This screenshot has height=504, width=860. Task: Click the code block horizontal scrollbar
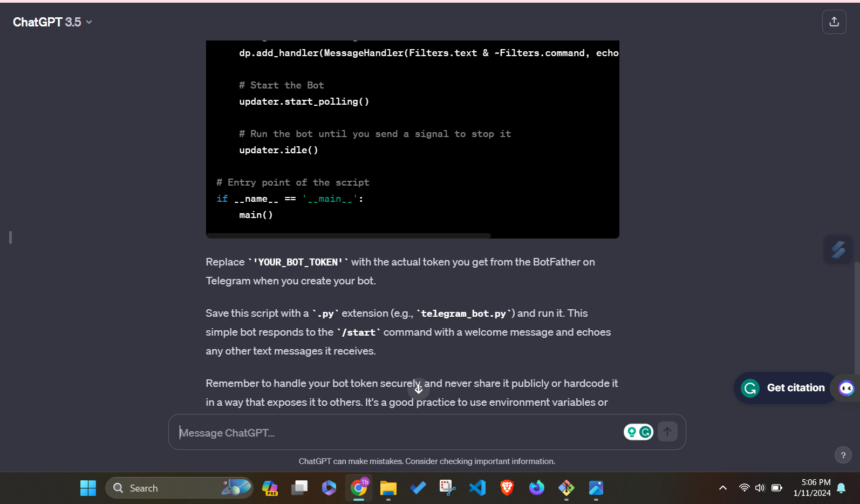[349, 236]
